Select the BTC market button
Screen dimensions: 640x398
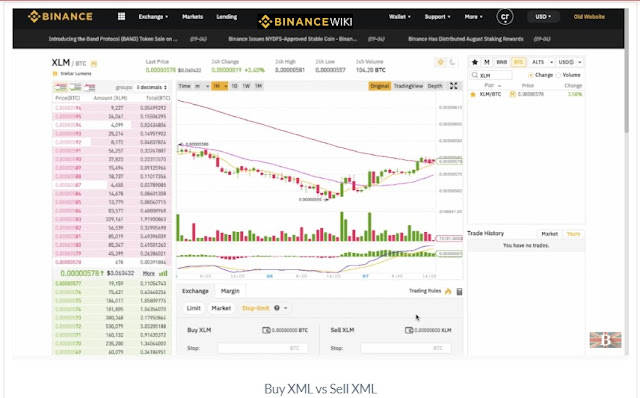(518, 62)
